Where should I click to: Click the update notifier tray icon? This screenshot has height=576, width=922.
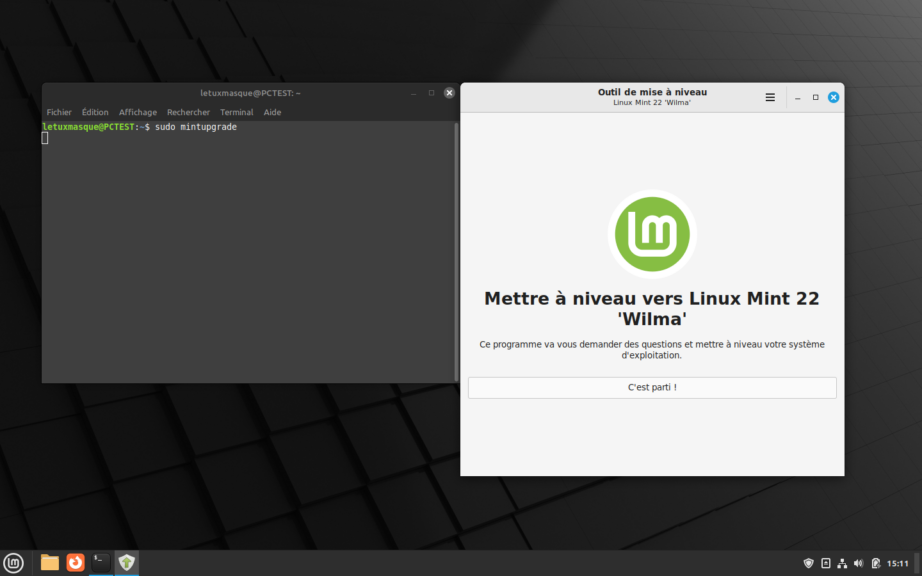(x=876, y=563)
